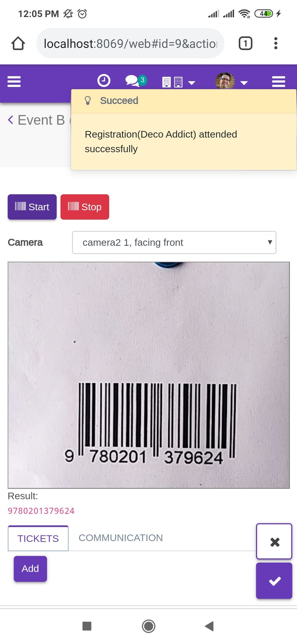Discard changes with the X button
This screenshot has height=644, width=297.
274,541
